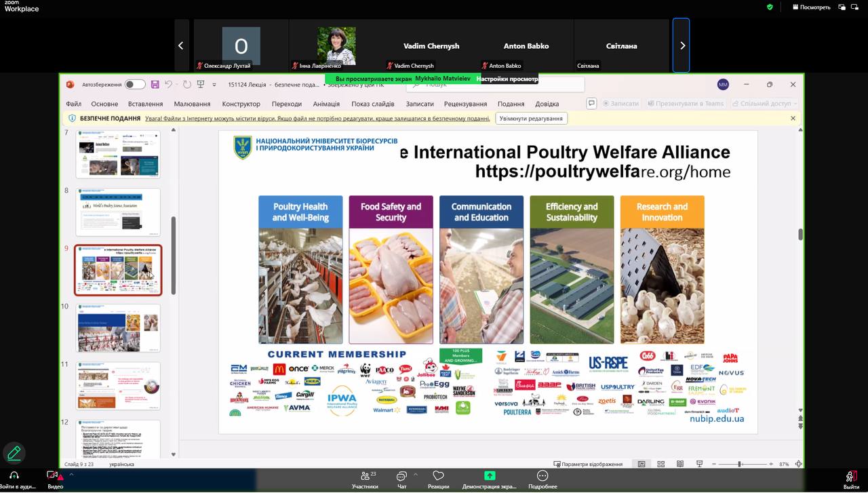Open the Файл menu
Image resolution: width=868 pixels, height=493 pixels.
tap(73, 104)
